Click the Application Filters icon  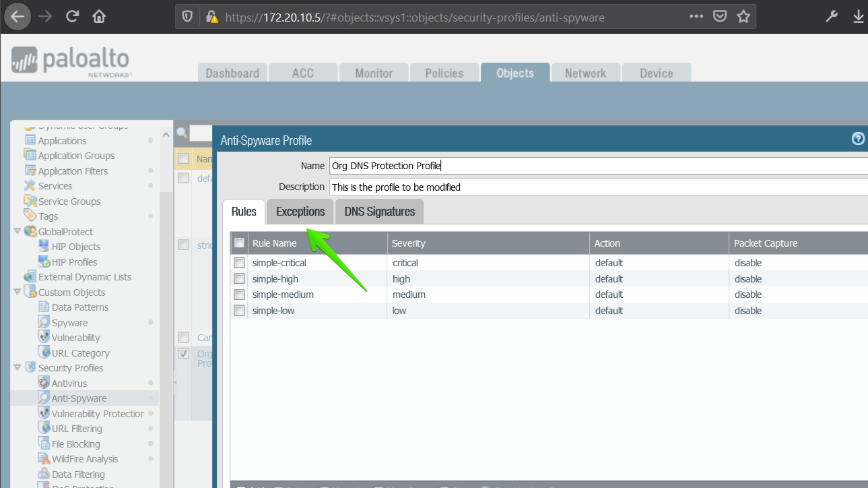tap(30, 171)
